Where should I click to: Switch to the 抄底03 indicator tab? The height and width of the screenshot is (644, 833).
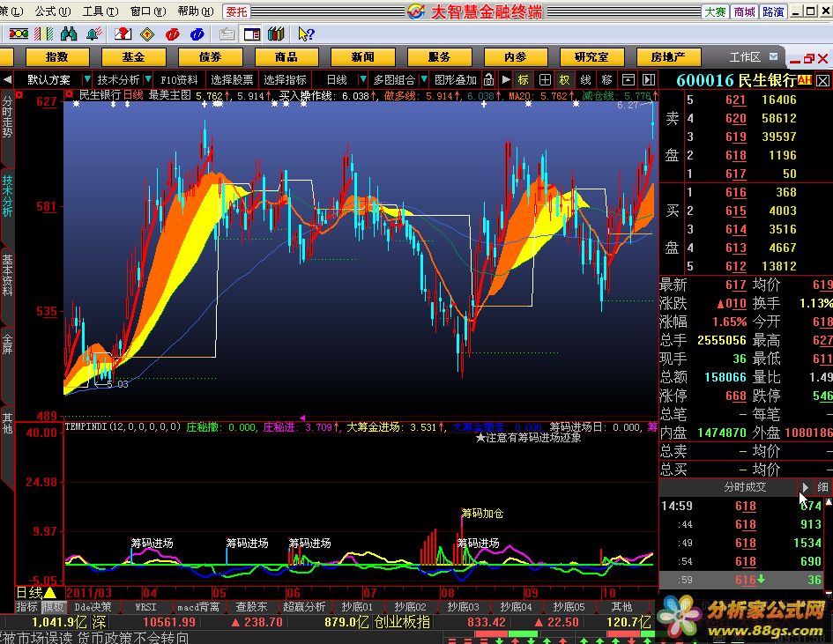tap(463, 606)
